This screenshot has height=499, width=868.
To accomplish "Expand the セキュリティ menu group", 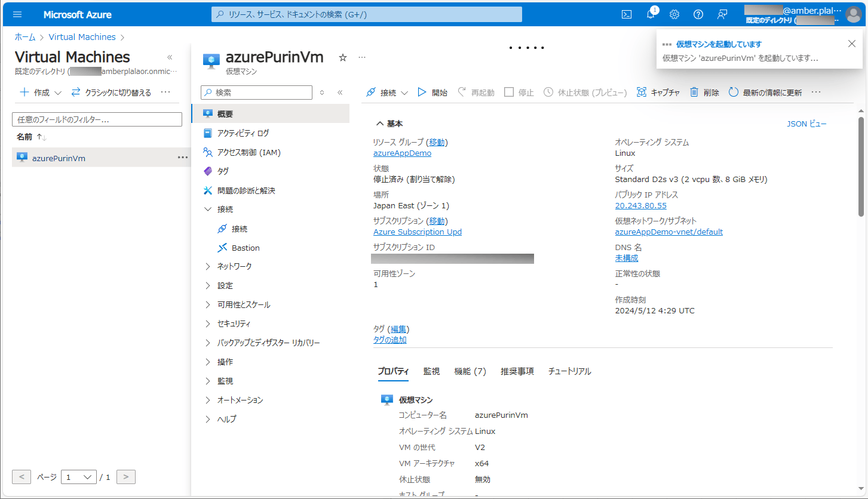I will click(x=208, y=324).
